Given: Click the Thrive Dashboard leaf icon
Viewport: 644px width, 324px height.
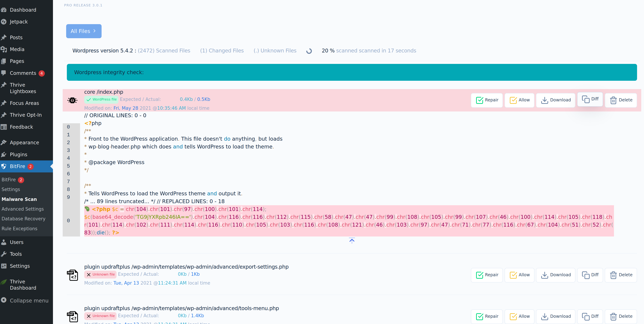Looking at the screenshot, I should pyautogui.click(x=4, y=282).
